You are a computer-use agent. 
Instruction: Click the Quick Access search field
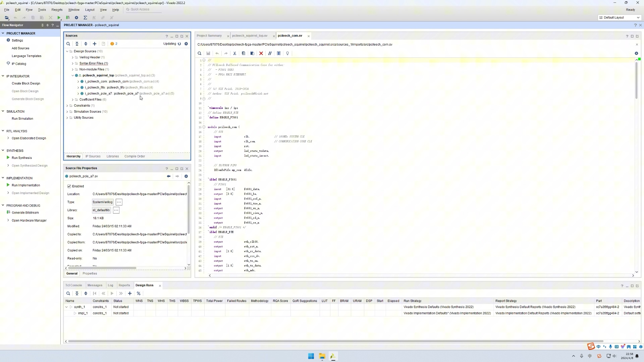click(144, 9)
